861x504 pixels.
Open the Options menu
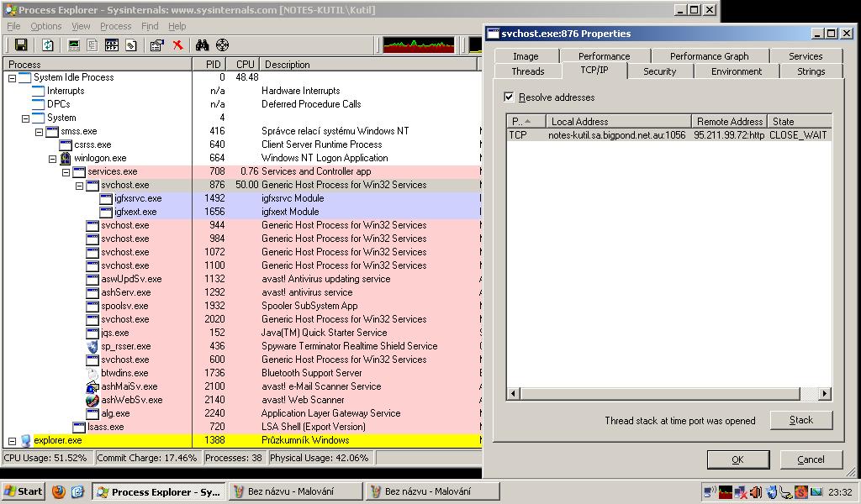coord(46,26)
